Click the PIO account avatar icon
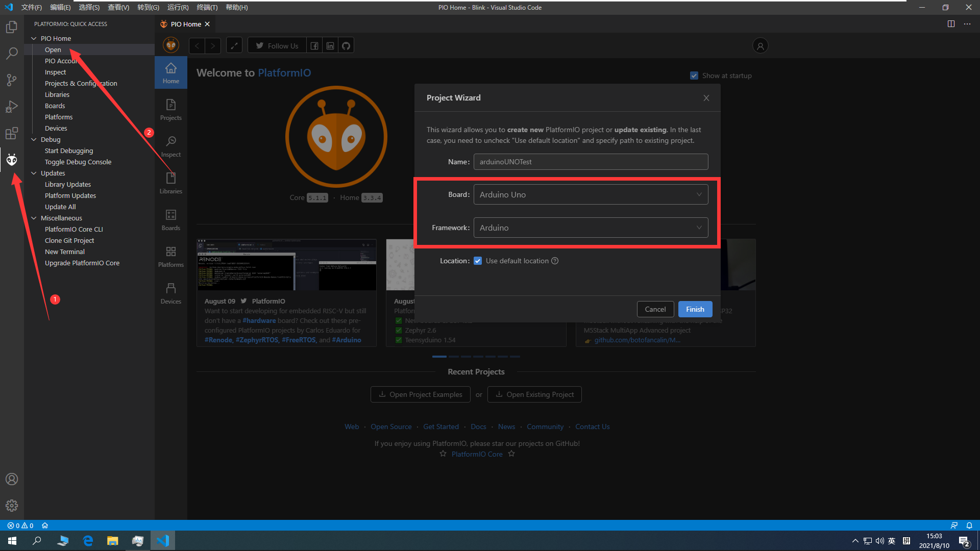The image size is (980, 551). pyautogui.click(x=760, y=46)
